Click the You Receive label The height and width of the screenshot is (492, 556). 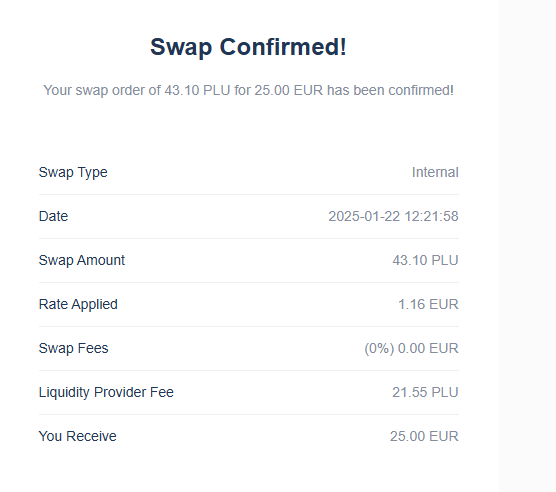[77, 436]
